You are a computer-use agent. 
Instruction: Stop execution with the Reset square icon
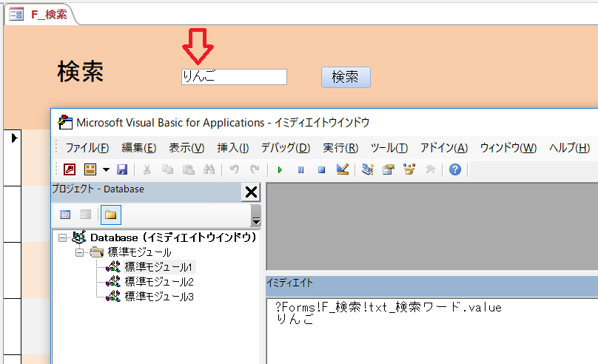coord(321,169)
